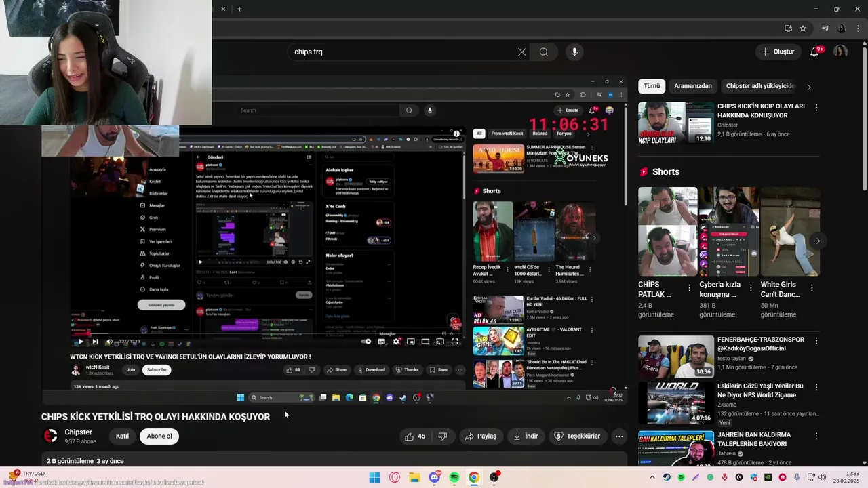Start voice search with the microphone
Screen dimensions: 868x488
[574, 52]
